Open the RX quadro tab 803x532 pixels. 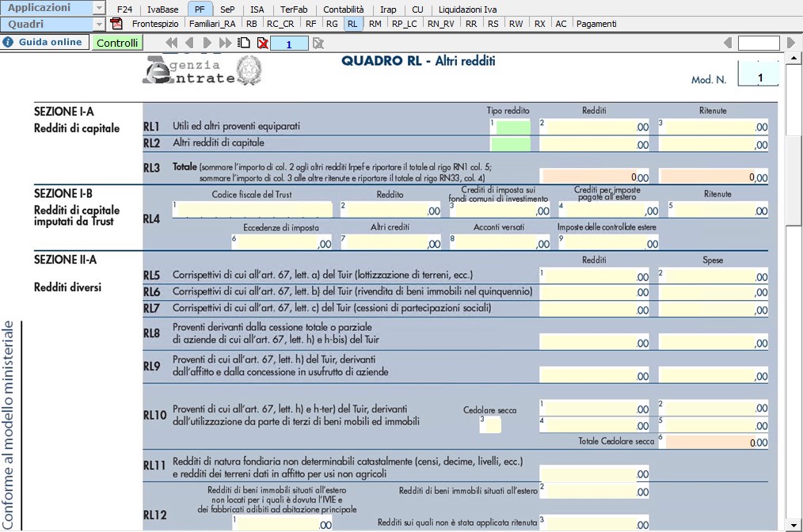point(540,24)
